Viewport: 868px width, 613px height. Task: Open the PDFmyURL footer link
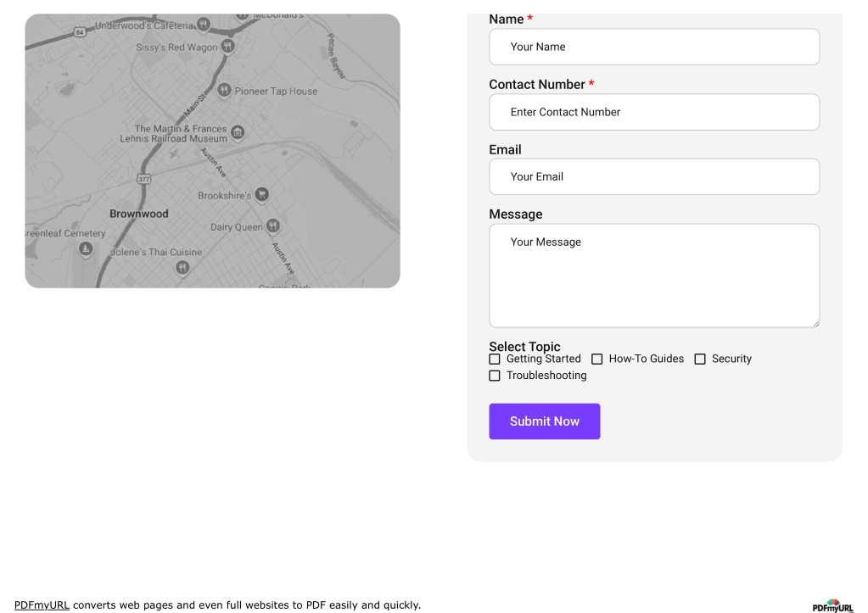click(x=42, y=605)
